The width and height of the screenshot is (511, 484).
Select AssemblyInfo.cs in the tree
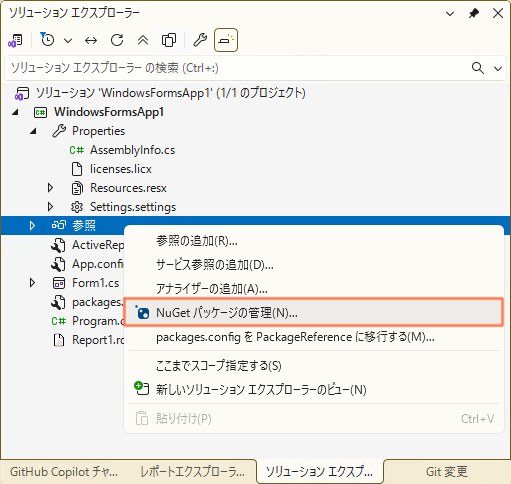coord(132,150)
